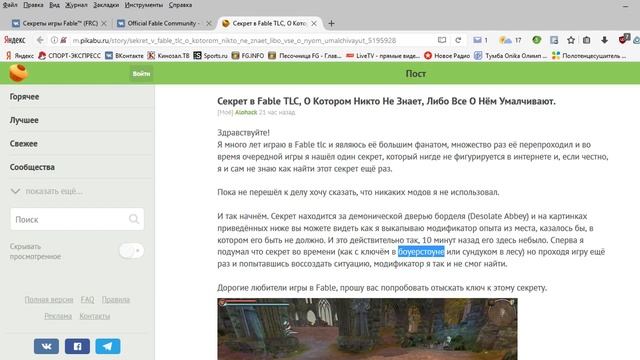This screenshot has height=360, width=640.
Task: Open the bookmarks list clipboard icon
Action: (587, 40)
